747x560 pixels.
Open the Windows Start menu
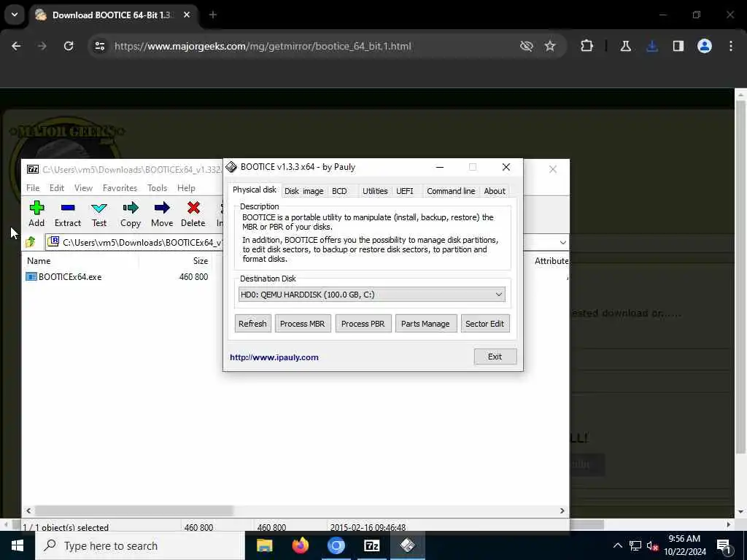(18, 545)
